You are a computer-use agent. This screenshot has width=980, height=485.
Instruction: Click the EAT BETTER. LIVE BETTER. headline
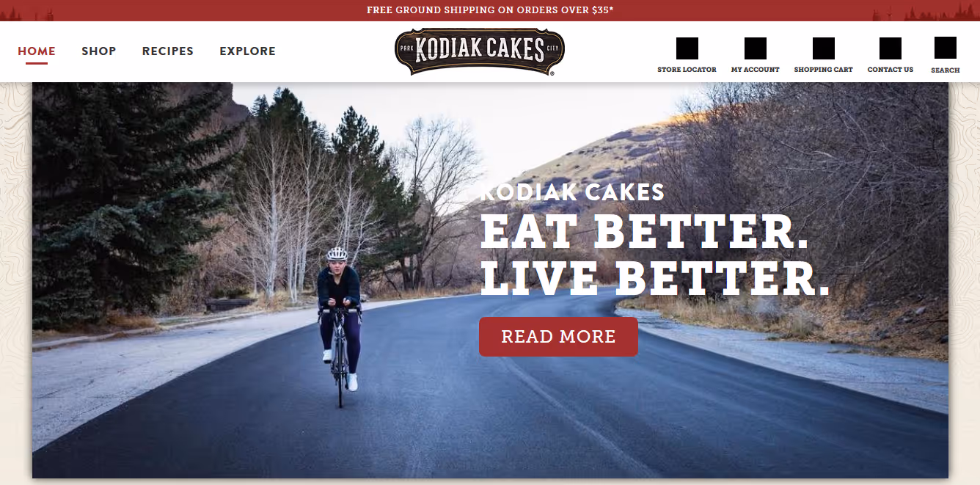(x=655, y=255)
